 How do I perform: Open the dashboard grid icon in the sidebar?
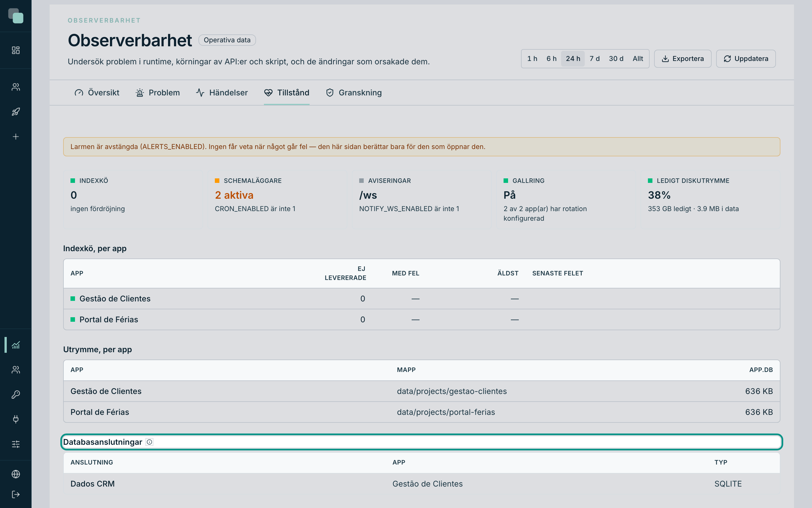click(16, 51)
